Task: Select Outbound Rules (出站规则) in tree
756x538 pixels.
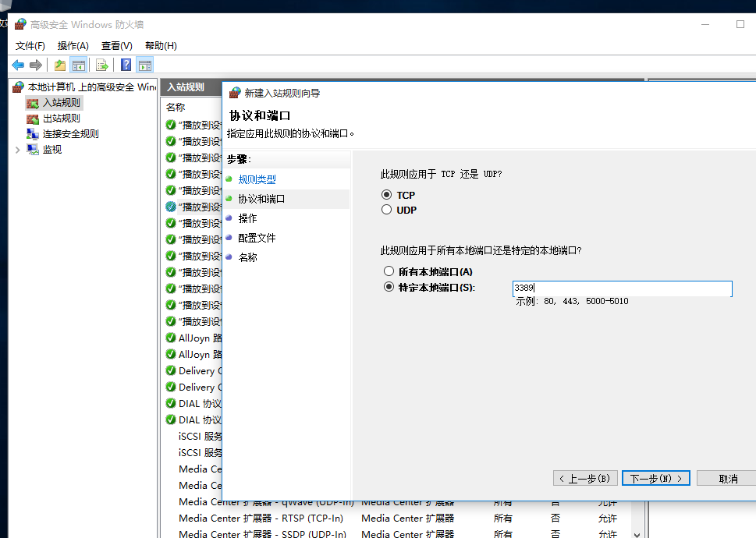Action: 61,119
